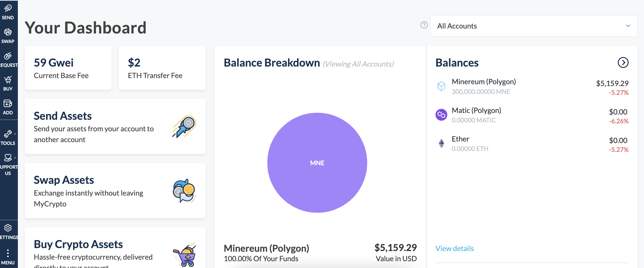The height and width of the screenshot is (268, 644).
Task: Select the Ether balance row
Action: (x=532, y=144)
